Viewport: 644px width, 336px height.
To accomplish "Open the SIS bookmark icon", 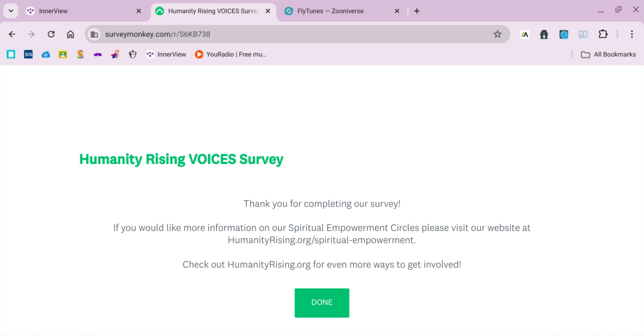I will (x=28, y=54).
